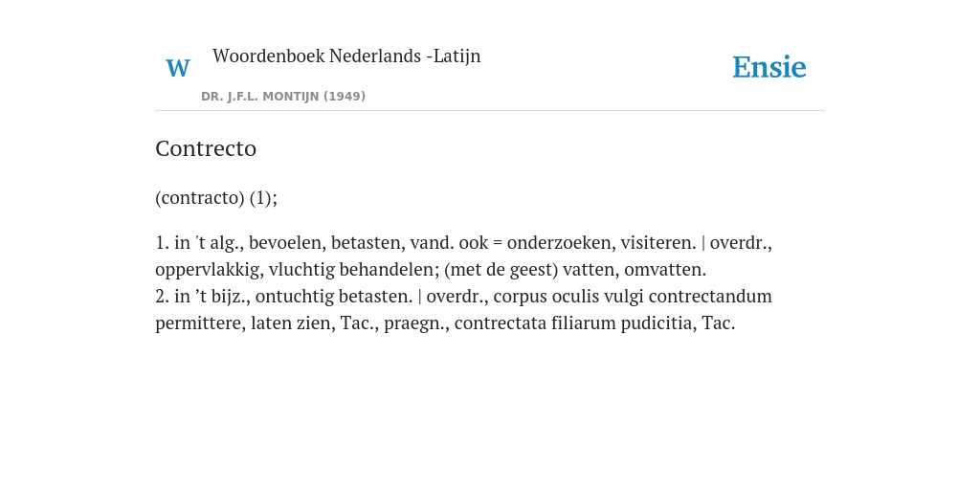Click the word bevoelen in definition one
The image size is (980, 490).
coord(287,242)
